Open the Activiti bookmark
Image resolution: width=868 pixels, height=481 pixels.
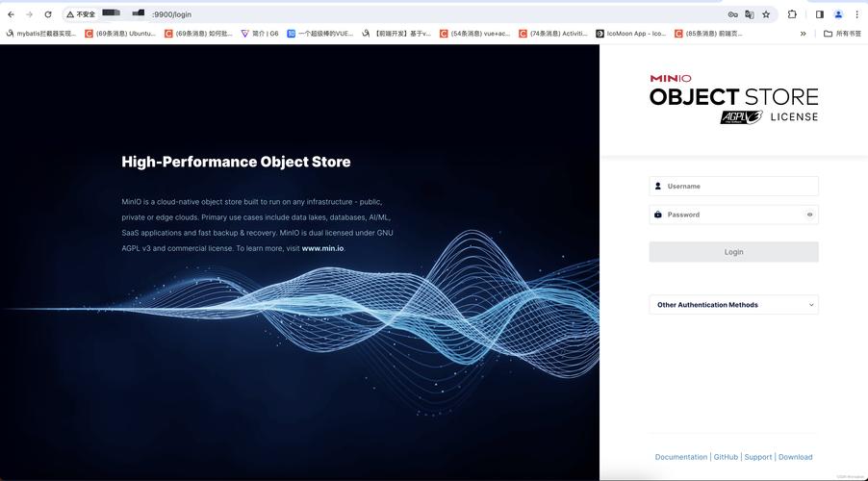tap(553, 34)
